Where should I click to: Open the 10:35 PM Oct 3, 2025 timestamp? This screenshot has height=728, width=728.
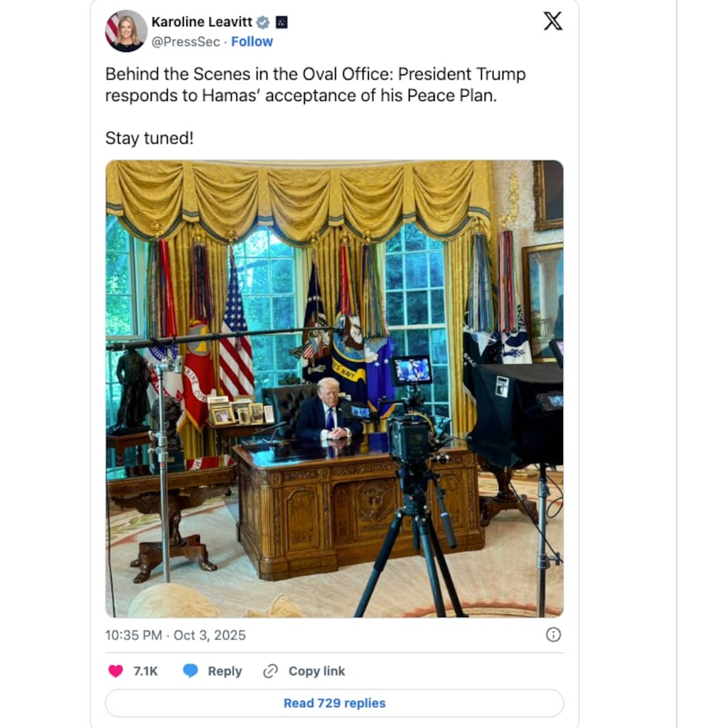pyautogui.click(x=176, y=635)
